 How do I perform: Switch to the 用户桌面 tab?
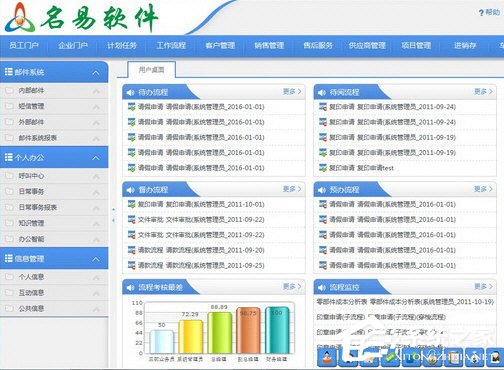pos(152,70)
